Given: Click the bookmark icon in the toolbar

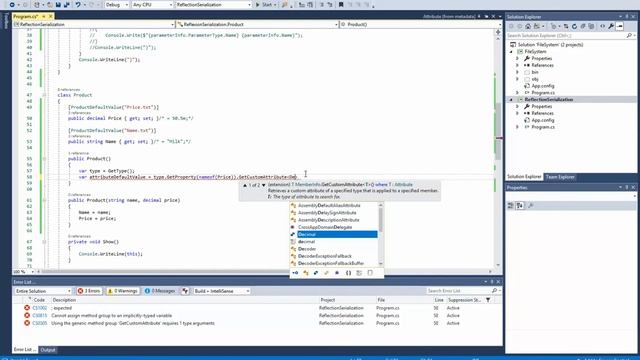Looking at the screenshot, I should [x=341, y=5].
